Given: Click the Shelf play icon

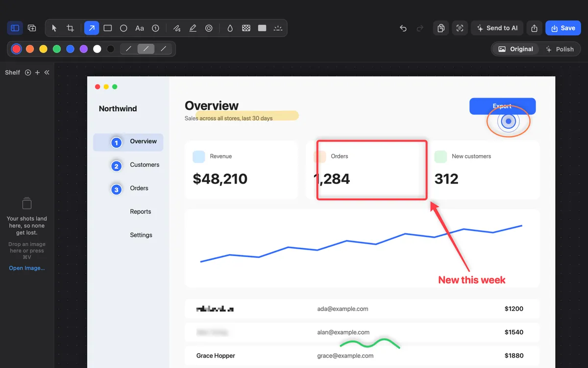Looking at the screenshot, I should [28, 73].
